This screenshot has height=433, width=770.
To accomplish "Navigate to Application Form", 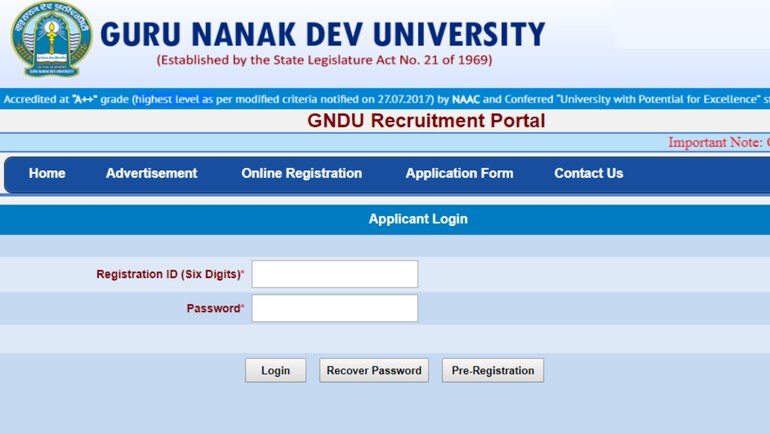I will click(x=459, y=173).
